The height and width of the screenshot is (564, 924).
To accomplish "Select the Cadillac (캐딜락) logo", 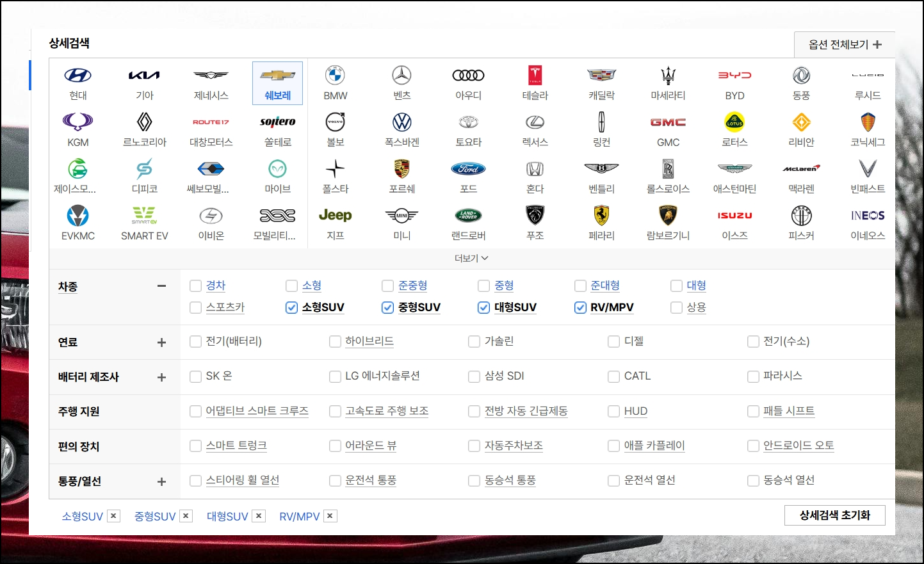I will (602, 76).
